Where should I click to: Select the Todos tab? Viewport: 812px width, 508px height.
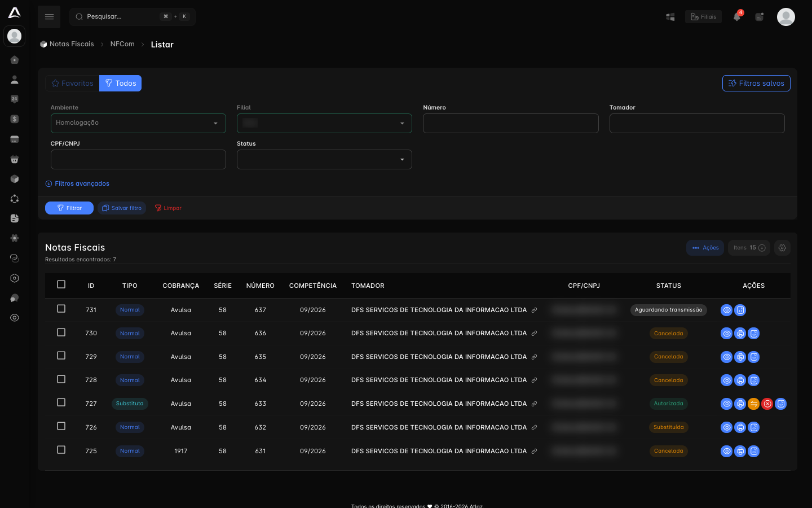121,83
